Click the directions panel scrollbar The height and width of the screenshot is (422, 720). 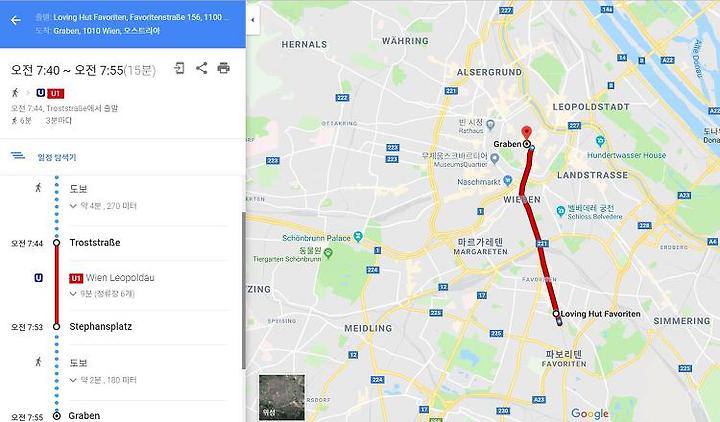[x=243, y=290]
